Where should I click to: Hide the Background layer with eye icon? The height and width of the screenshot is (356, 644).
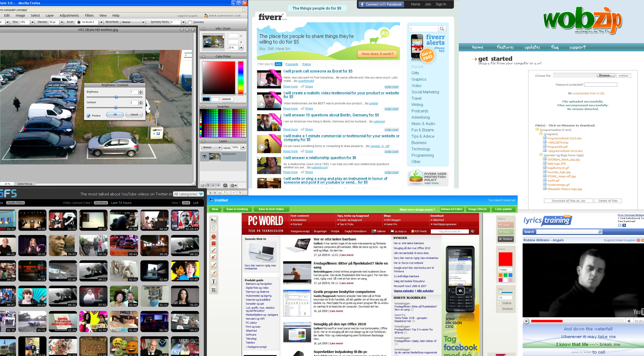204,156
